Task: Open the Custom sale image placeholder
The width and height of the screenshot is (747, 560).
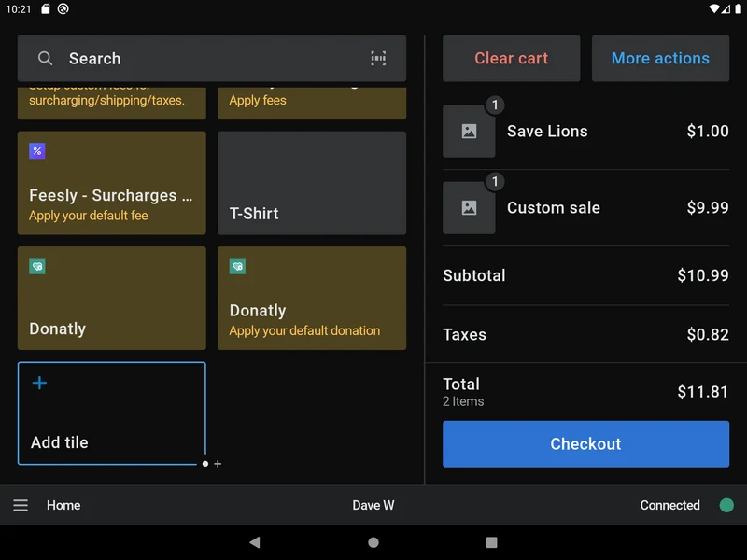Action: point(469,208)
